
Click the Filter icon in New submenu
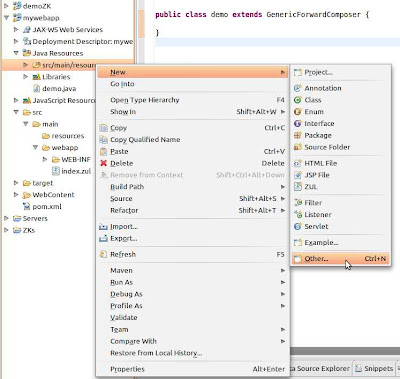tap(298, 203)
